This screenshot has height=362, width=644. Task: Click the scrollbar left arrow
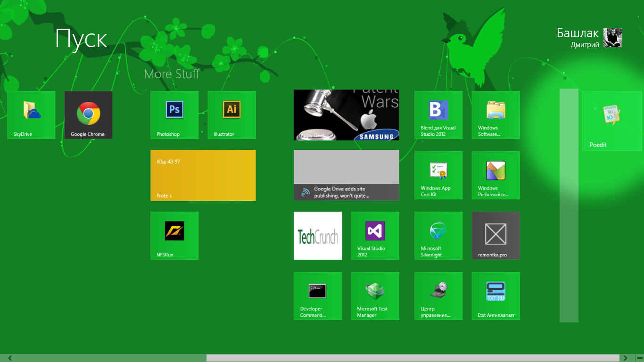click(x=10, y=358)
